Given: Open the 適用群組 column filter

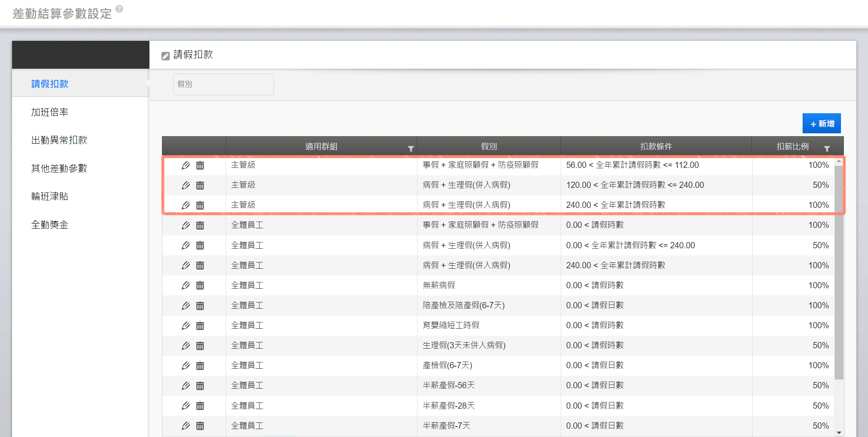Looking at the screenshot, I should pos(410,149).
